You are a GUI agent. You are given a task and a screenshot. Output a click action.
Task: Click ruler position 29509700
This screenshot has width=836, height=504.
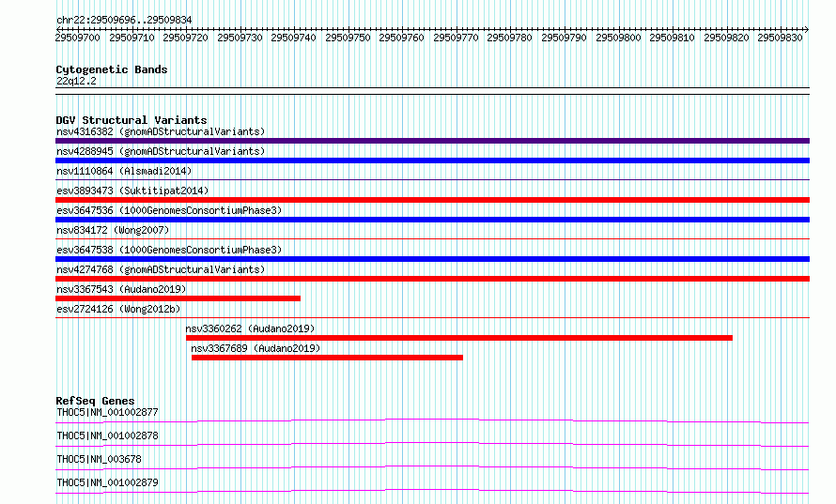77,38
